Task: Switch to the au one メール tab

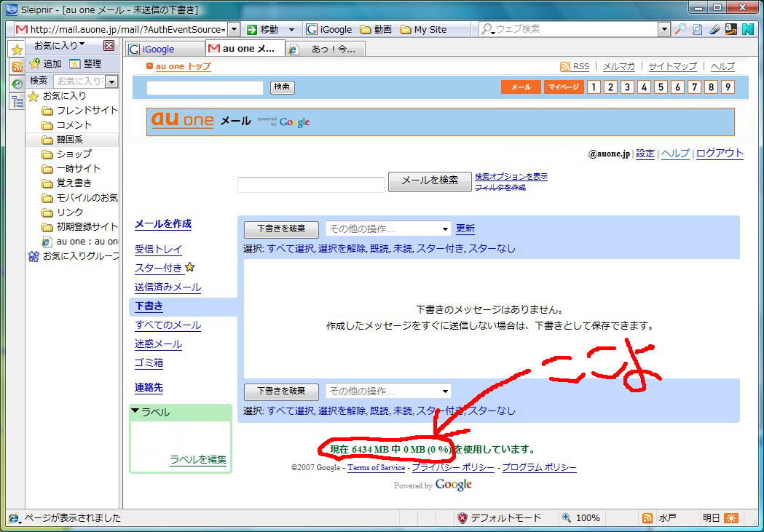Action: 245,49
